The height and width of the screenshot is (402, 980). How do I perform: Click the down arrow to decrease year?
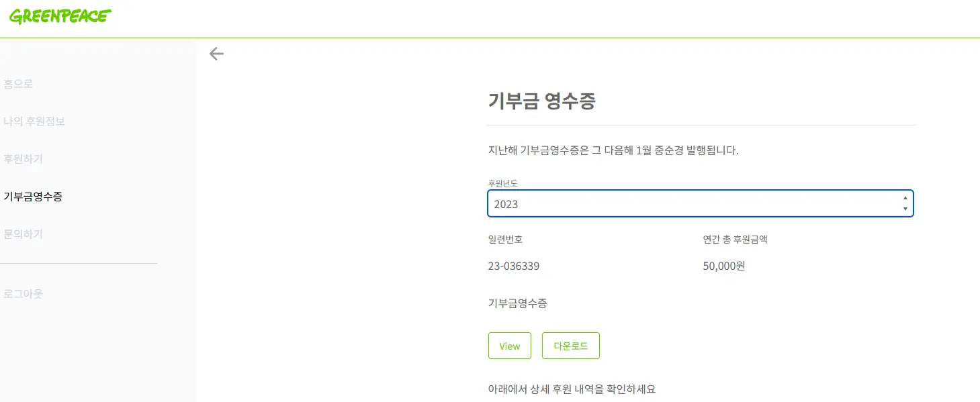click(905, 209)
